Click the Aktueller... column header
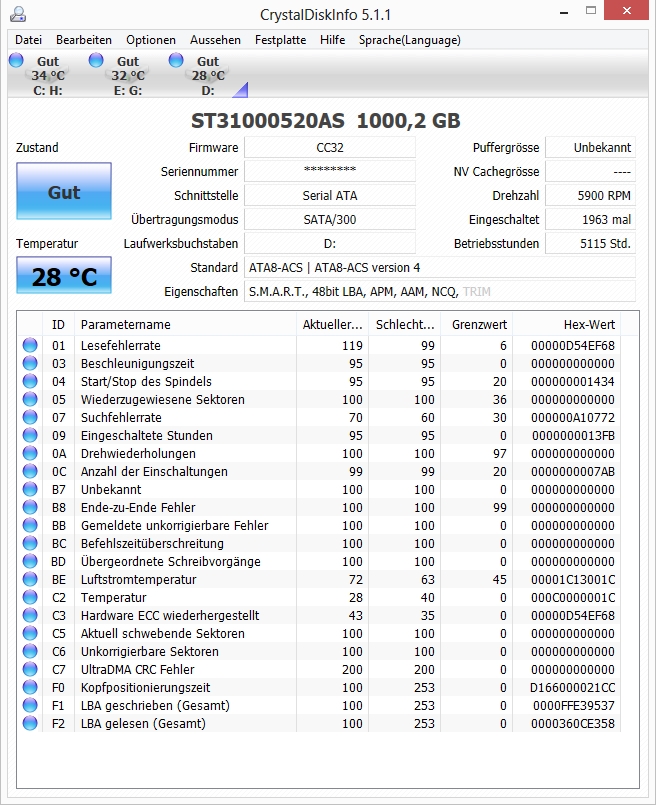The image size is (656, 805). coord(333,324)
